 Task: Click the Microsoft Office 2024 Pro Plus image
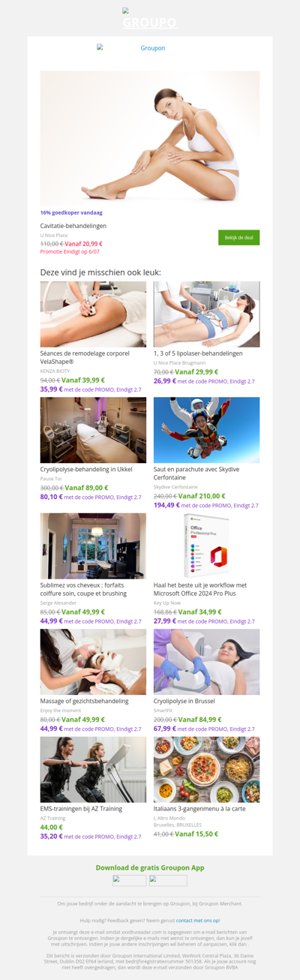coord(206,546)
